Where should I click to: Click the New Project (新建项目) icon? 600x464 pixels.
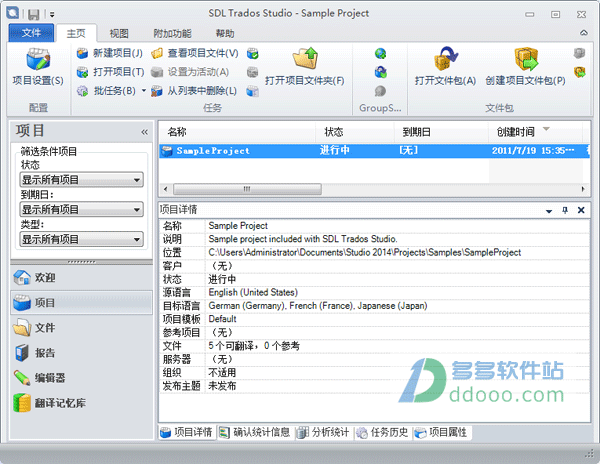tap(82, 53)
